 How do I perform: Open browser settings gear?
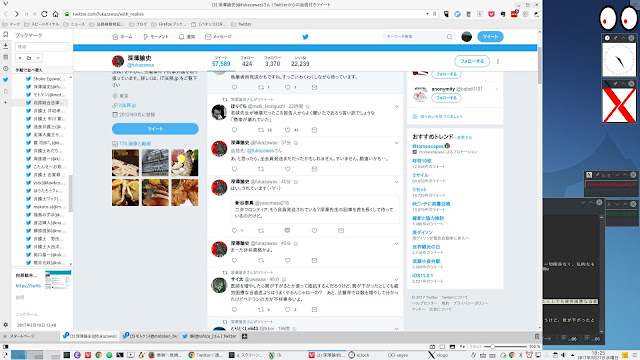[5, 325]
